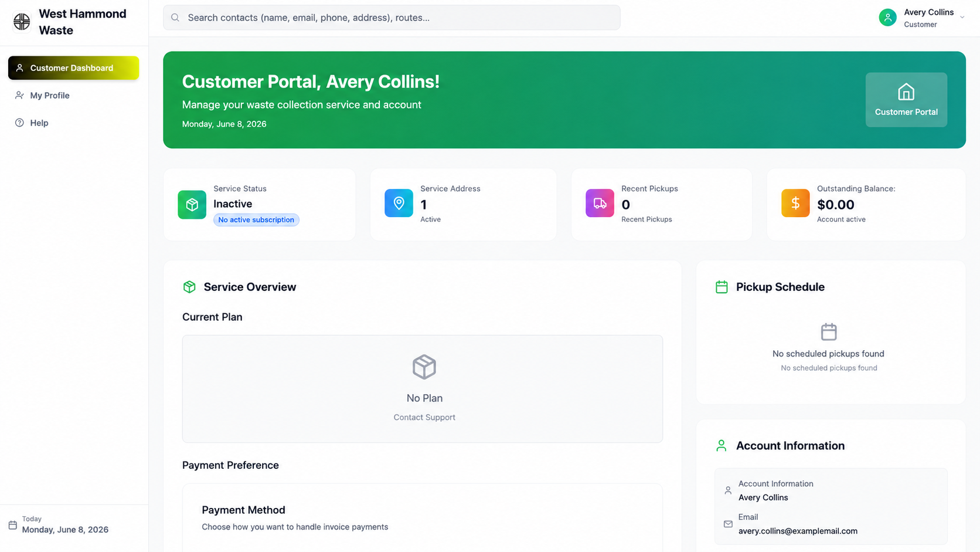Image resolution: width=980 pixels, height=552 pixels.
Task: Click the Account Information person header icon
Action: point(722,446)
